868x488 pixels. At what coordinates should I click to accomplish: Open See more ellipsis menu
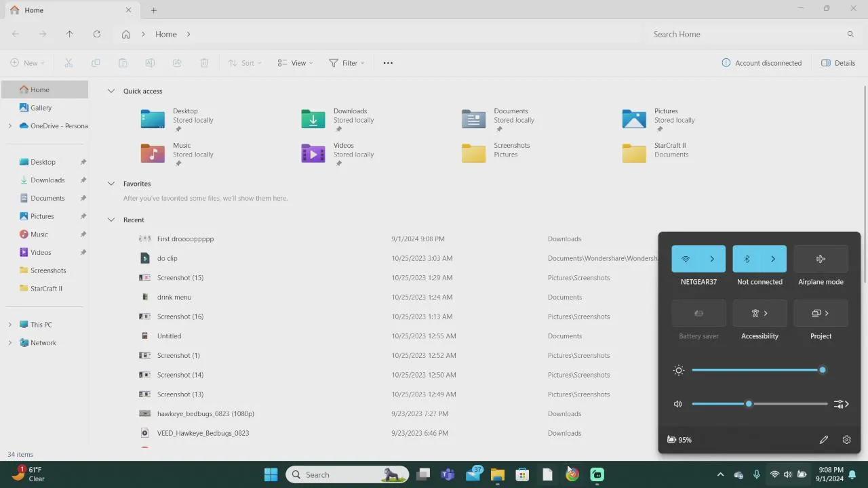click(x=388, y=63)
